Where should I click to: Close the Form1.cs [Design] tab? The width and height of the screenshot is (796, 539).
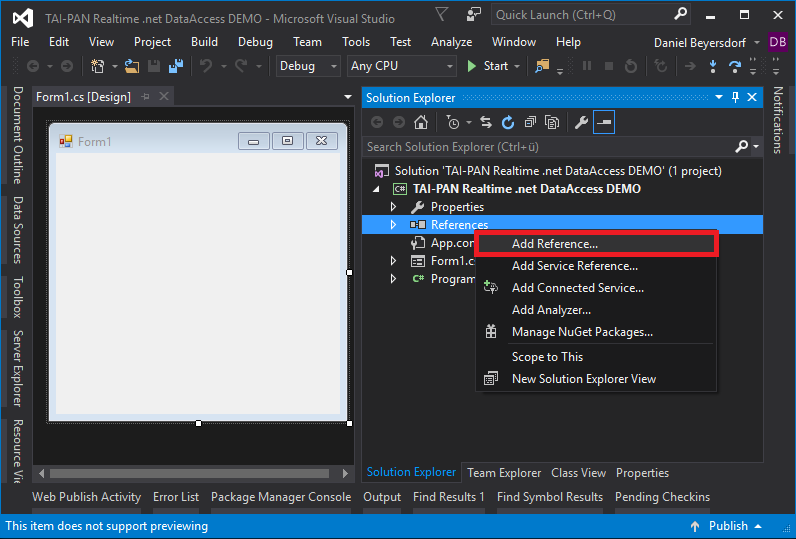tap(164, 96)
